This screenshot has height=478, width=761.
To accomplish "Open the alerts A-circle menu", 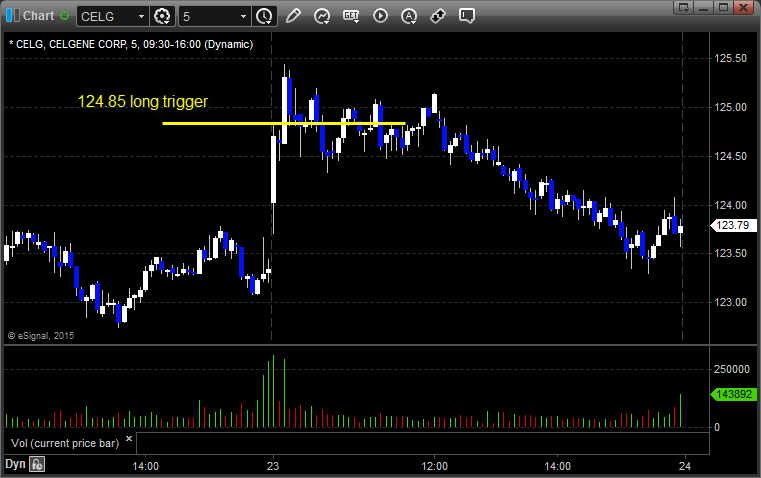I will [409, 16].
